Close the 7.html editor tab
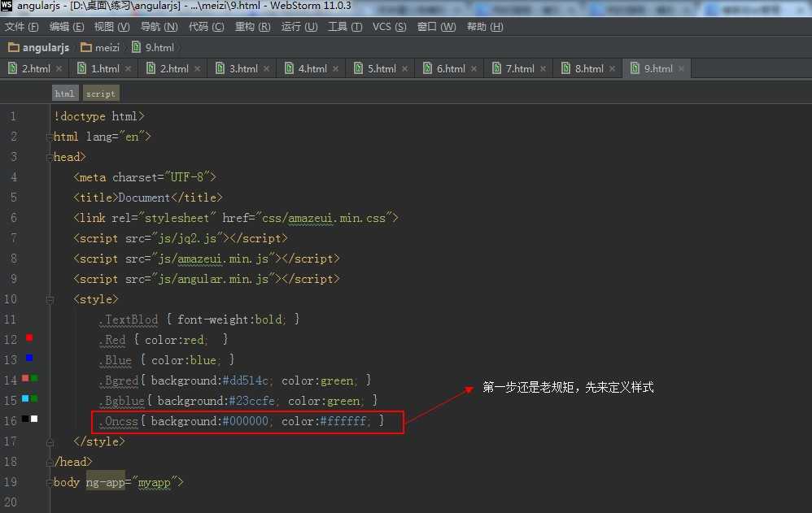The width and height of the screenshot is (812, 513). coord(543,69)
